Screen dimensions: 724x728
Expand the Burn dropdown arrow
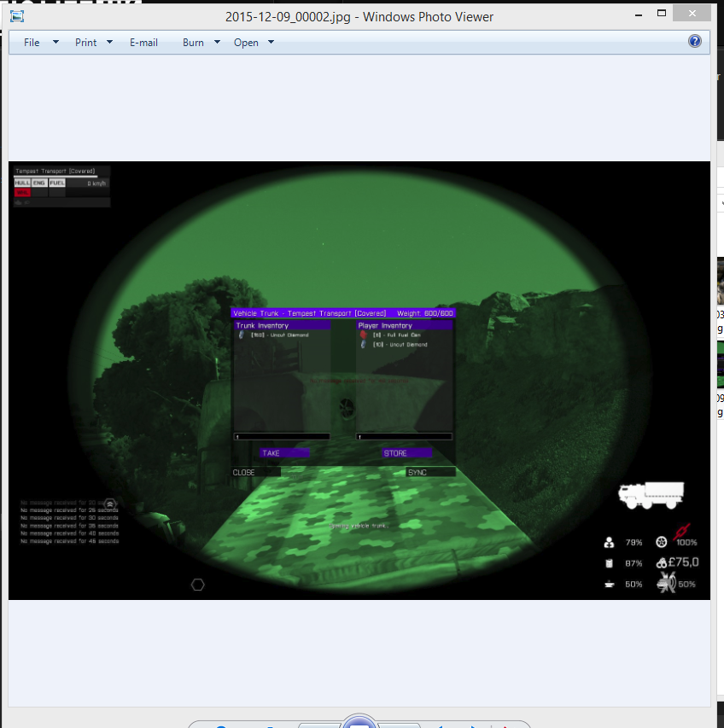[x=217, y=42]
